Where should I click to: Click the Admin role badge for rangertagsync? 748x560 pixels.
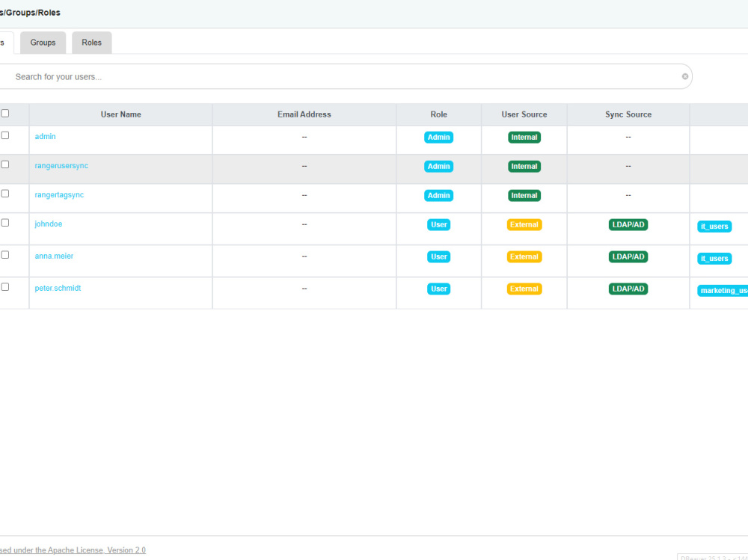tap(439, 196)
